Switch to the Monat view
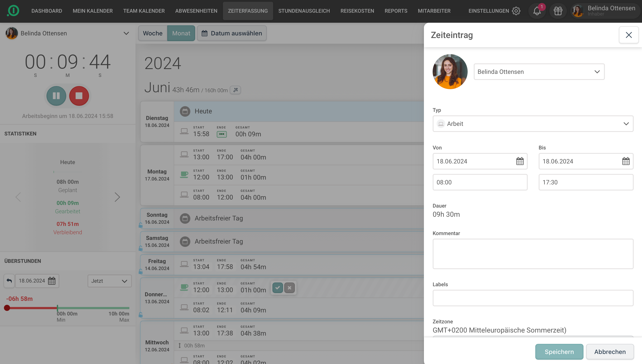Image resolution: width=642 pixels, height=364 pixels. point(181,33)
